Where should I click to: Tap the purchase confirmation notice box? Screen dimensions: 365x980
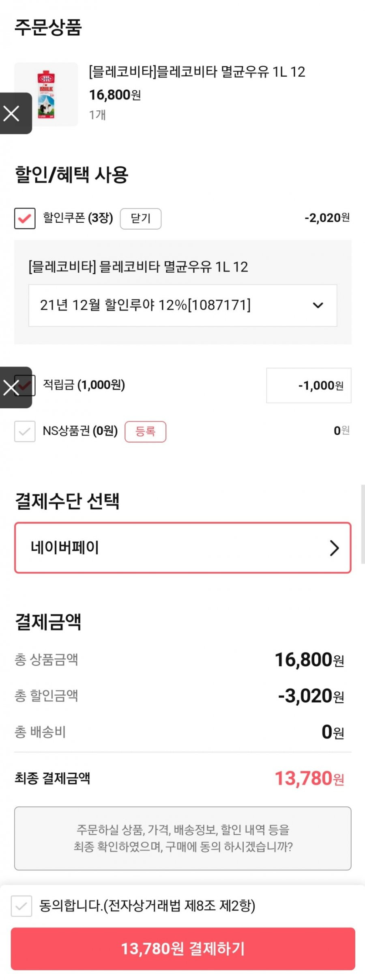(182, 838)
